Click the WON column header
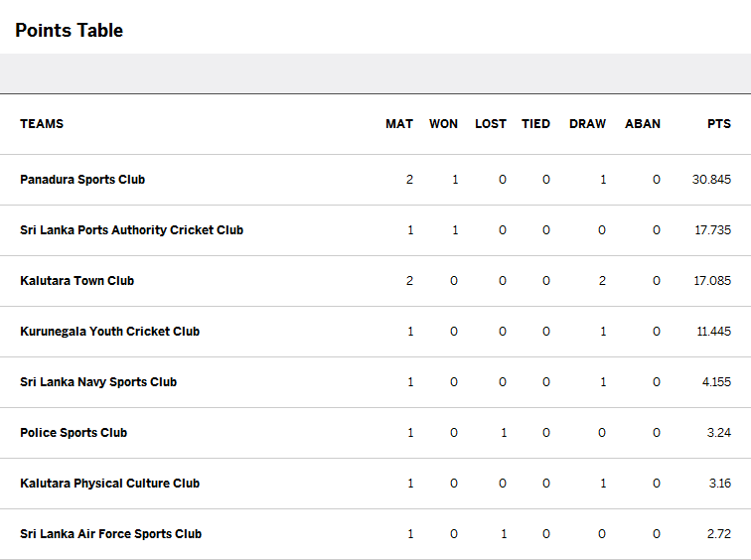Image resolution: width=751 pixels, height=560 pixels. [x=443, y=124]
